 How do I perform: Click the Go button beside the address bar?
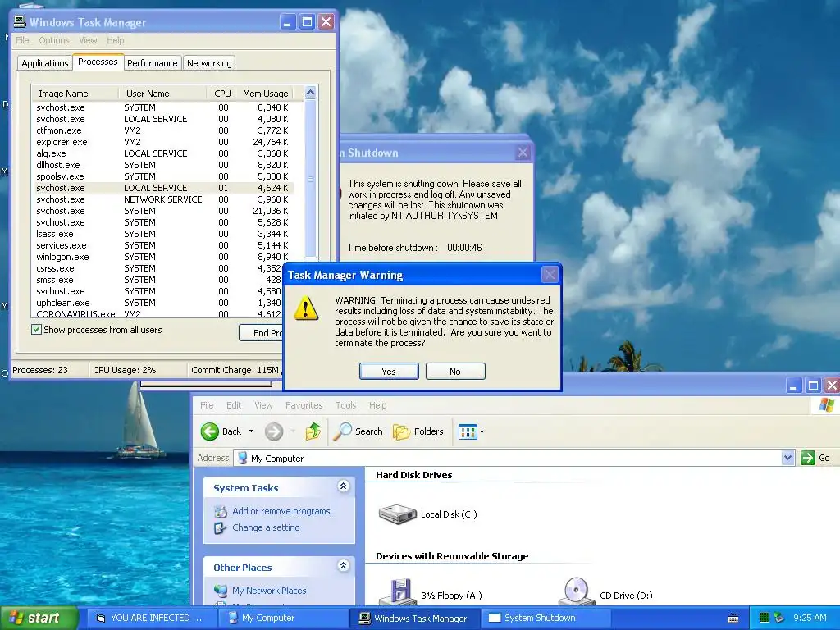tap(815, 458)
